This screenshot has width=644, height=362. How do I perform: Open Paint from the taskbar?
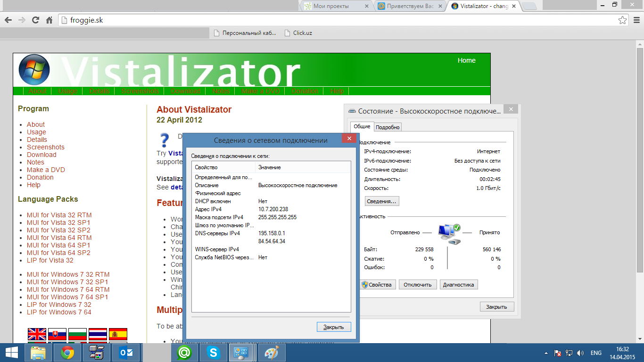click(x=272, y=353)
